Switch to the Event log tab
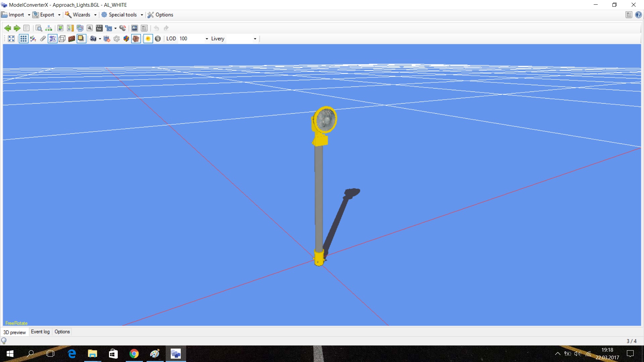The height and width of the screenshot is (362, 644). [x=40, y=332]
